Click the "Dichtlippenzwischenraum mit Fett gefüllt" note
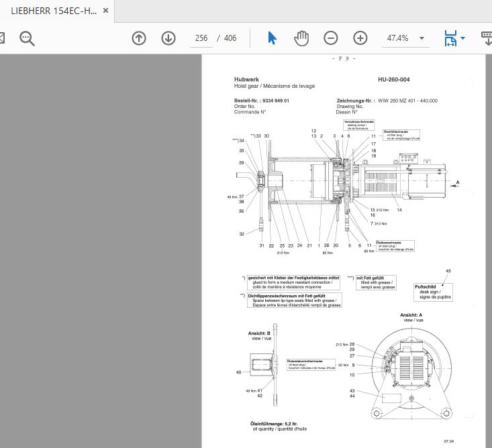Viewport: 492px width, 448px height. tap(294, 300)
